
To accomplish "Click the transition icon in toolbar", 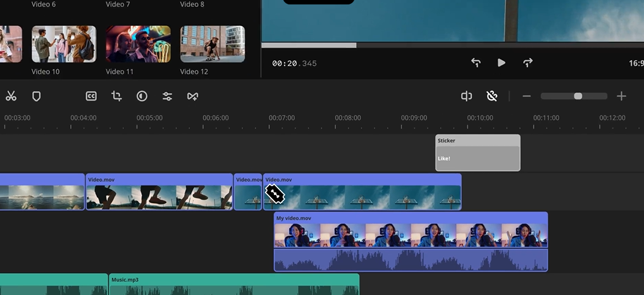I will tap(192, 96).
